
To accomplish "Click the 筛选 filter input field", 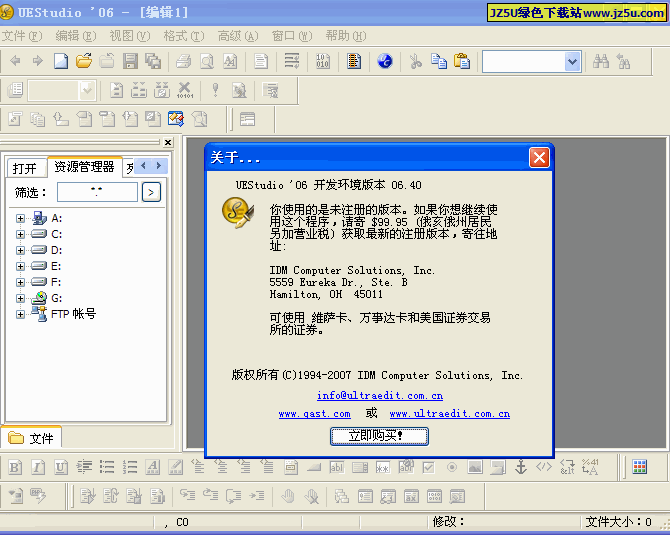I will click(97, 192).
